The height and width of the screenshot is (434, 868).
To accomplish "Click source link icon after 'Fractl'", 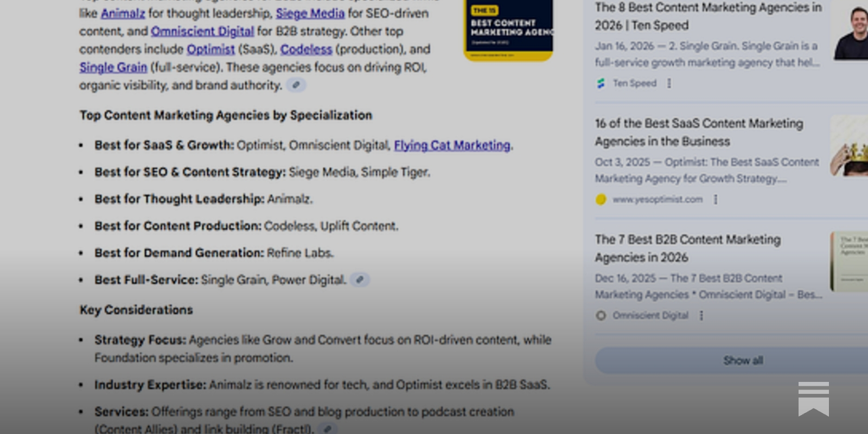I will click(x=327, y=429).
